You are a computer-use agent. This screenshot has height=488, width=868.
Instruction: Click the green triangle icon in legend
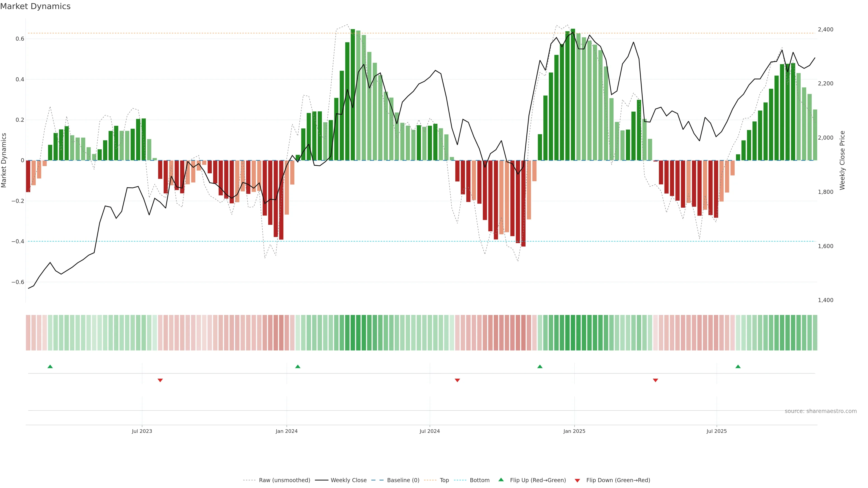click(x=501, y=480)
